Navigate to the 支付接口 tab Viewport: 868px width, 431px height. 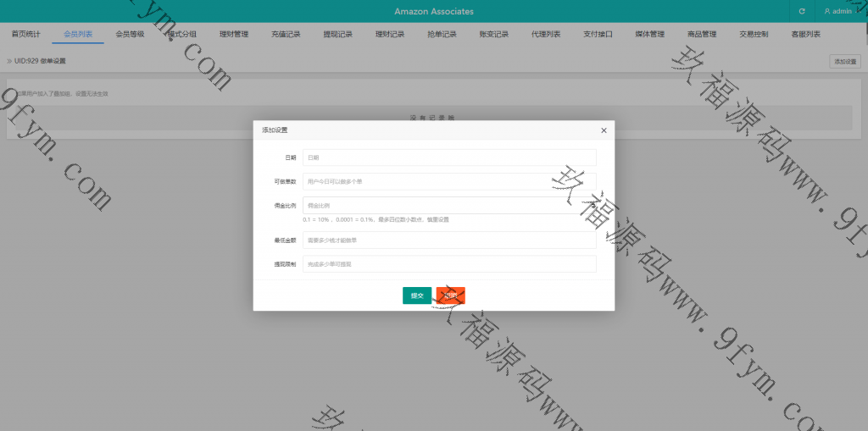598,35
